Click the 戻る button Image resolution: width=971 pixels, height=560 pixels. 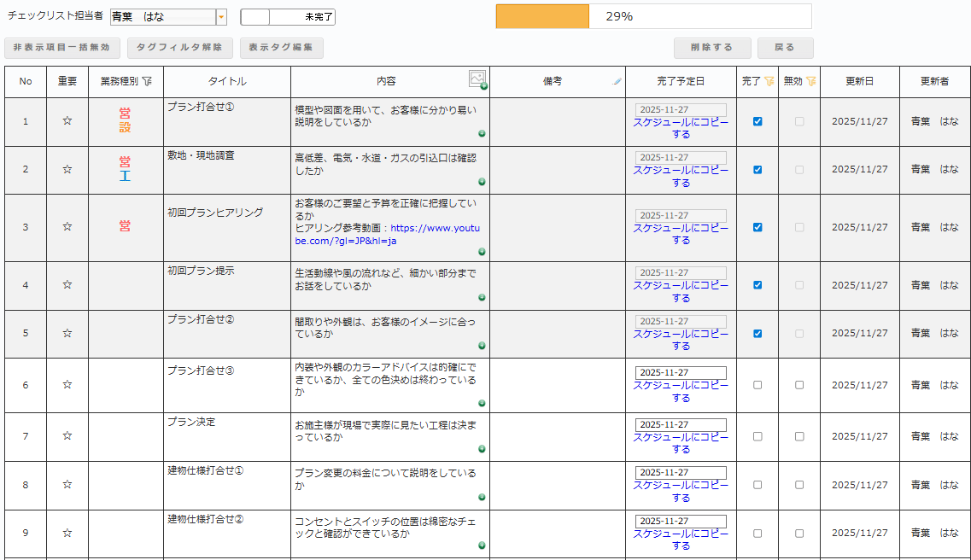tap(785, 48)
